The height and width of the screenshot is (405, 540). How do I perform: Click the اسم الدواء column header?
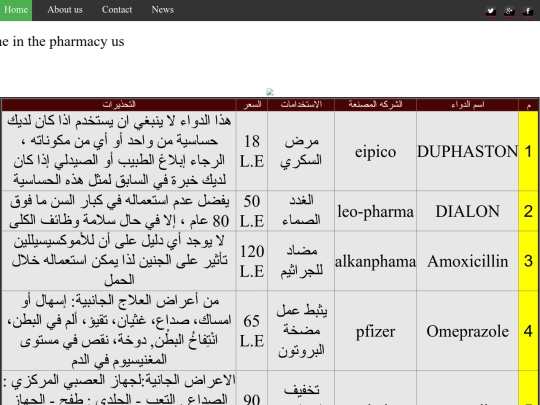click(x=467, y=105)
